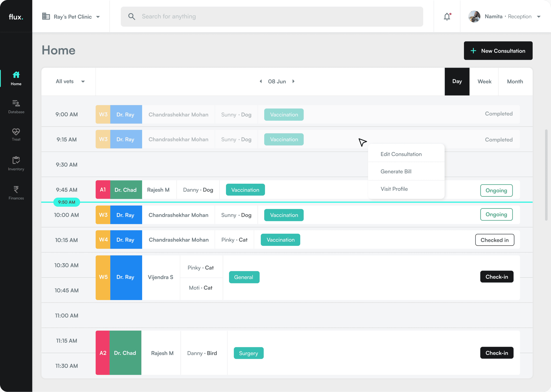Screen dimensions: 551x392
Task: Expand the Ray's Pet Clinic dropdown
Action: (x=98, y=17)
